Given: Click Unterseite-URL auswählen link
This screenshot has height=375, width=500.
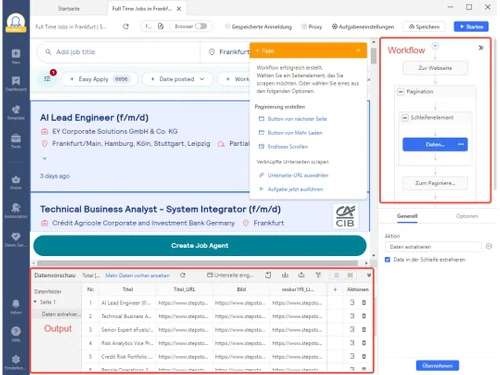Looking at the screenshot, I should click(298, 175).
